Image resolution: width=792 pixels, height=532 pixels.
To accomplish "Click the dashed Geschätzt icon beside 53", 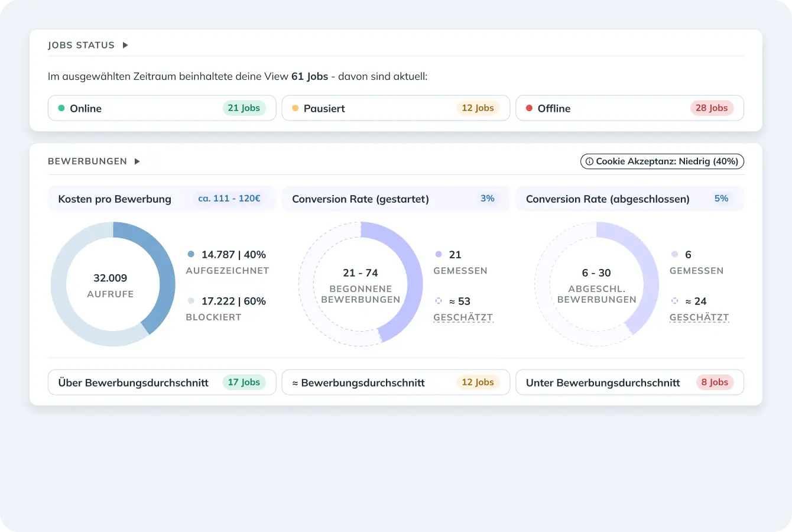I will [439, 301].
